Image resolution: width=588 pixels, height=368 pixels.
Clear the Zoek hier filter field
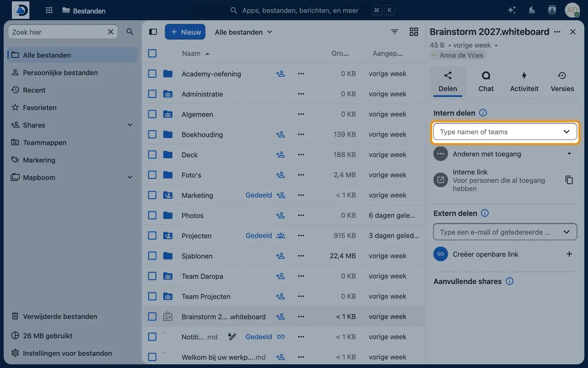tap(111, 32)
